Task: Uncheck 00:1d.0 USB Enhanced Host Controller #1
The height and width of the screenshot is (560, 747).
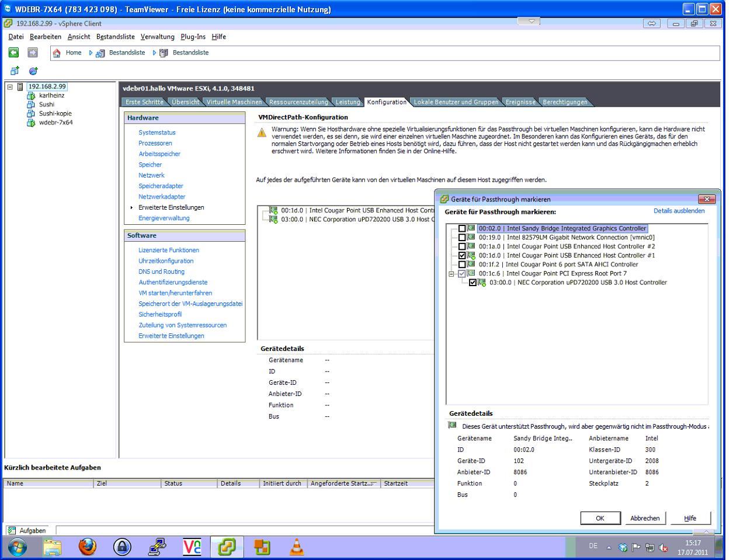Action: (x=463, y=256)
